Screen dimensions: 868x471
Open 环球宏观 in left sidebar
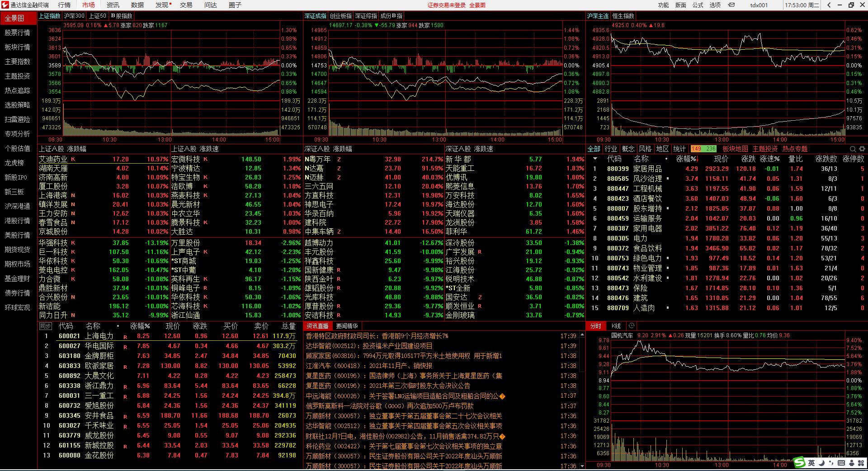tap(17, 307)
